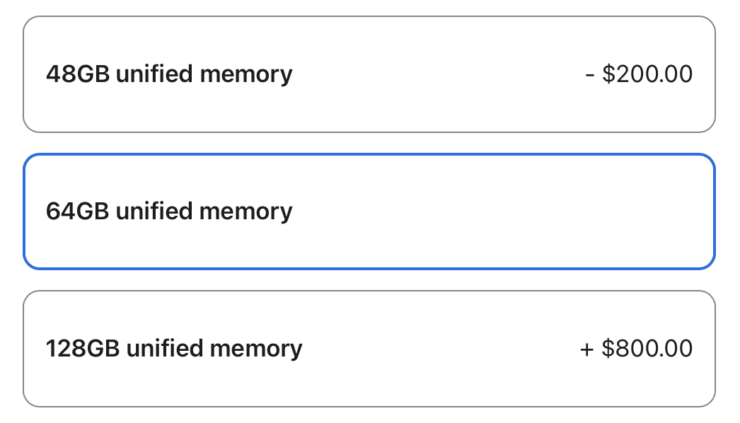Click the middle memory configuration card
The height and width of the screenshot is (423, 740).
369,211
